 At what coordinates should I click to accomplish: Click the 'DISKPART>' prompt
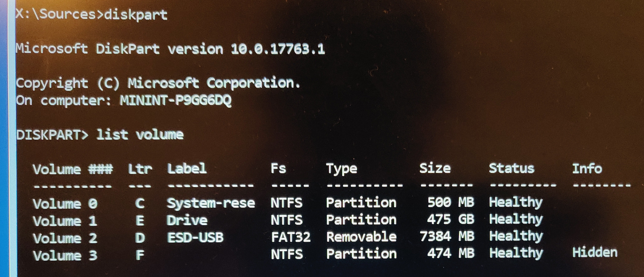pos(52,135)
